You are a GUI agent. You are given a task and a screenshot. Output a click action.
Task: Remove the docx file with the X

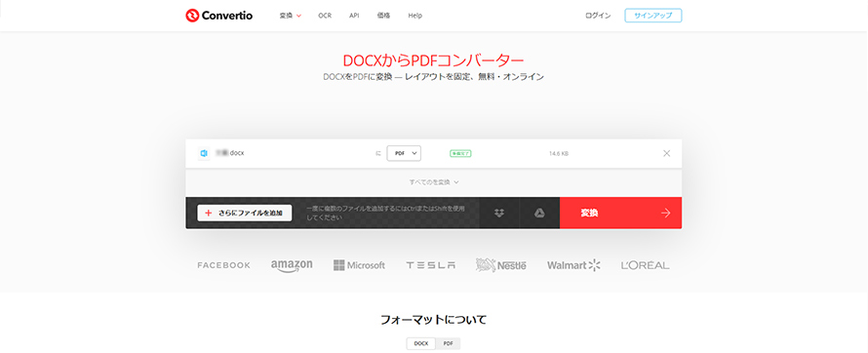(x=666, y=153)
